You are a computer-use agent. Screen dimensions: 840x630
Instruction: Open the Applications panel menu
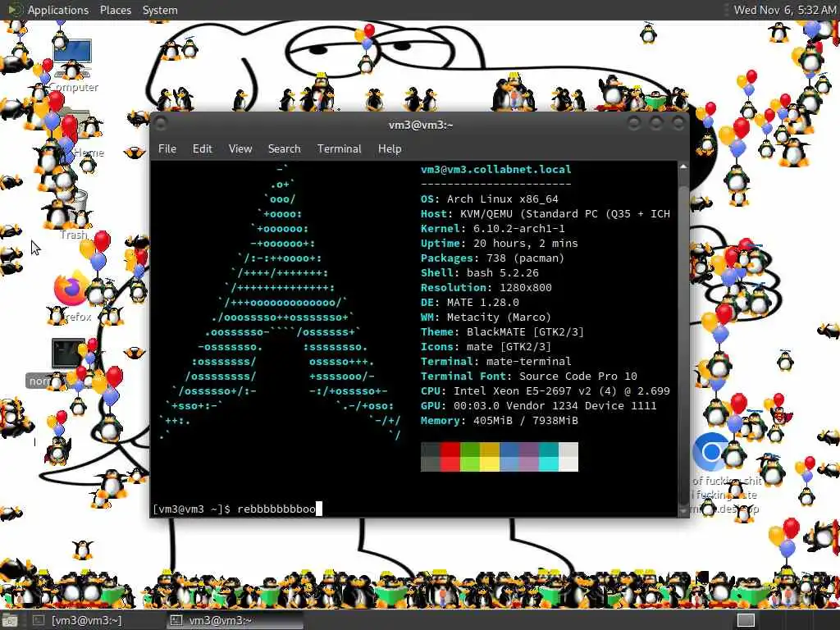[58, 10]
